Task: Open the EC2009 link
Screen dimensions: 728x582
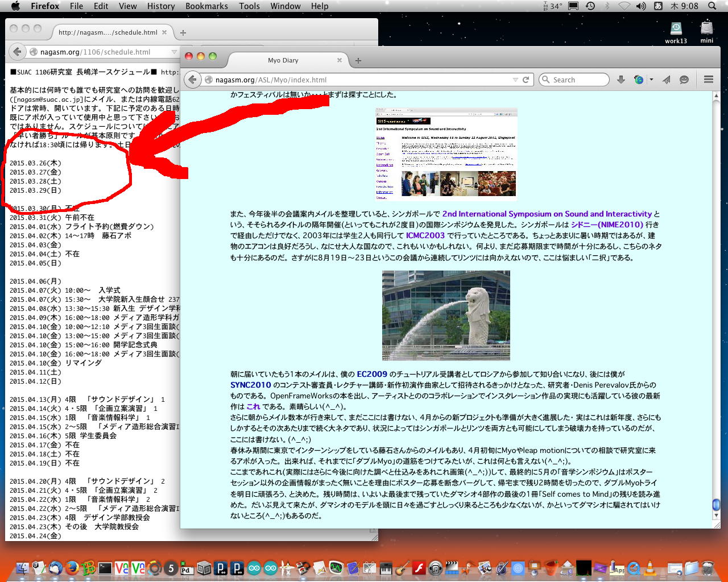Action: (372, 375)
